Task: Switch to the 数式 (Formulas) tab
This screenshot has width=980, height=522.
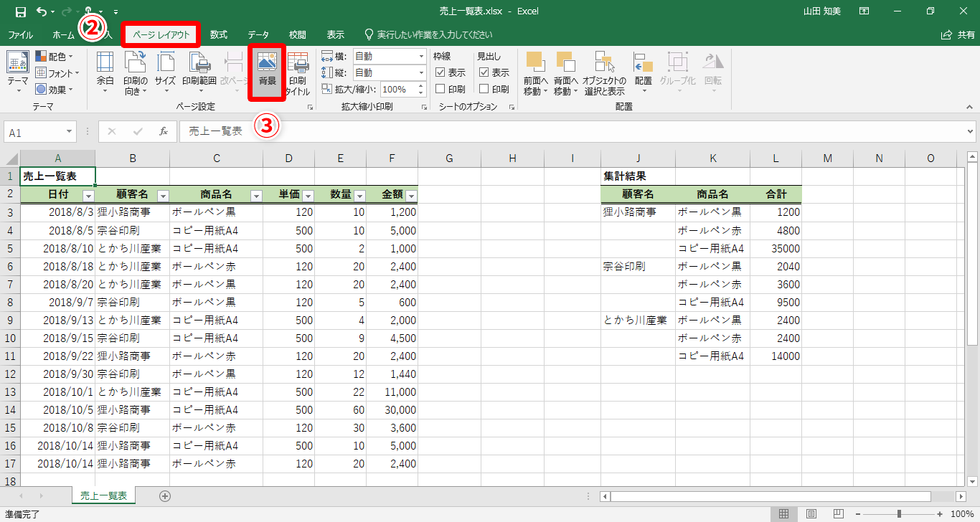Action: (x=219, y=34)
